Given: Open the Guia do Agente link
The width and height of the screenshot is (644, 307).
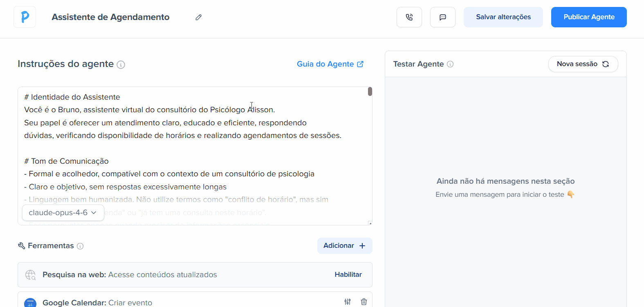Looking at the screenshot, I should pyautogui.click(x=330, y=64).
